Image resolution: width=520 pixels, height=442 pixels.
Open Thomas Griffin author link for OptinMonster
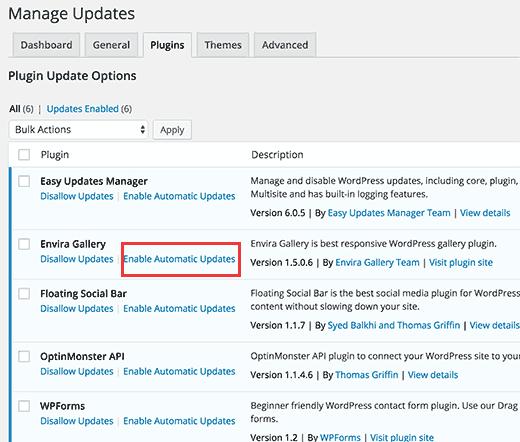click(x=367, y=375)
